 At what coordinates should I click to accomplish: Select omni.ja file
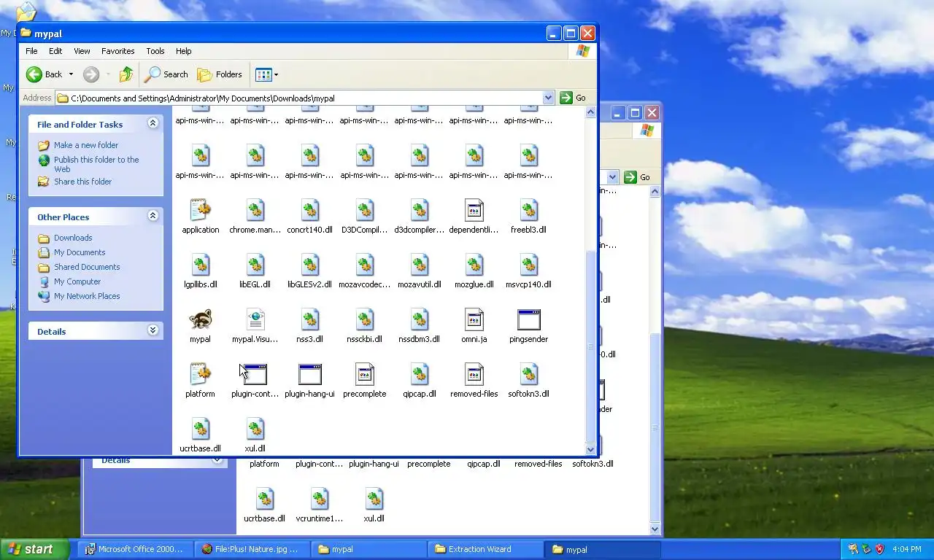474,319
